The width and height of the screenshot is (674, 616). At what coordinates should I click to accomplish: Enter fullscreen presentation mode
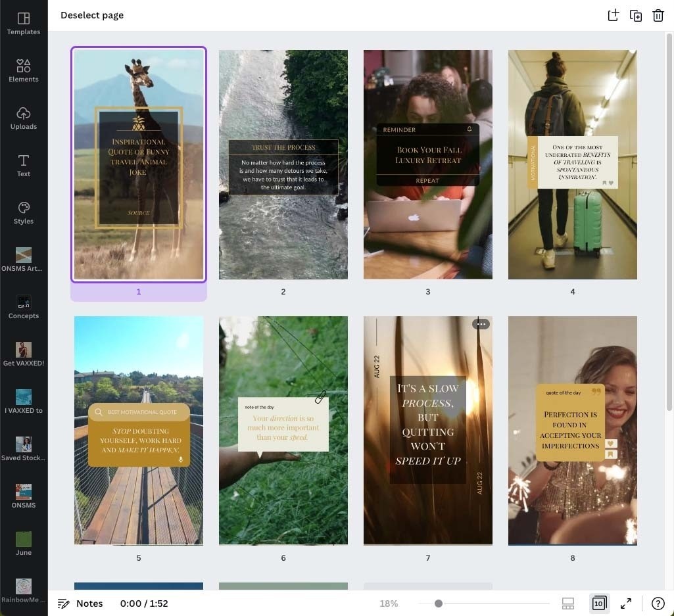click(626, 604)
